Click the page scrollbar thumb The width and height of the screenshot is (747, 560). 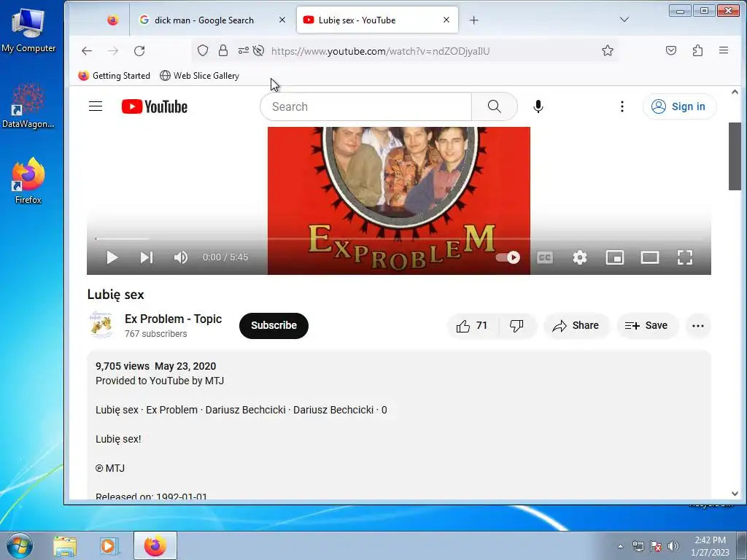(735, 156)
